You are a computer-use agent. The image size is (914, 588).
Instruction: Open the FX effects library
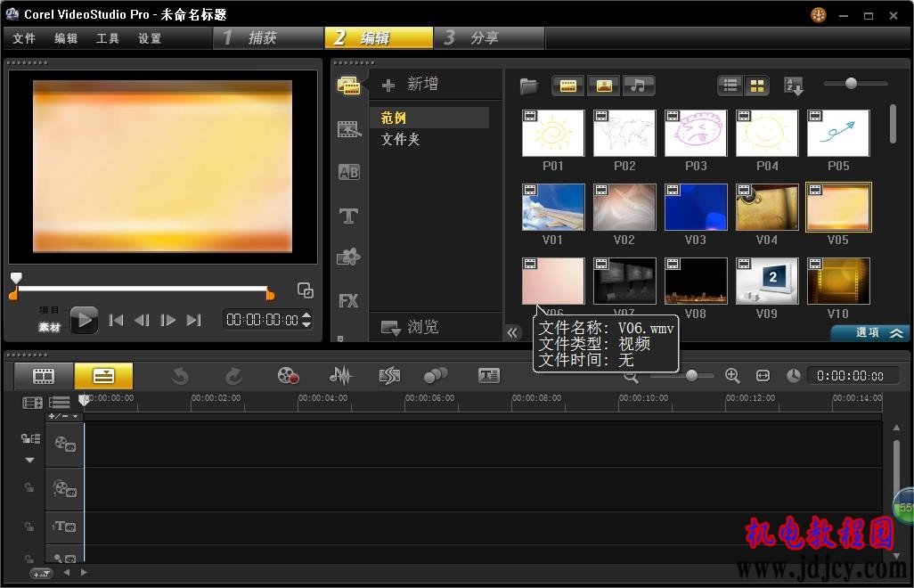click(348, 301)
